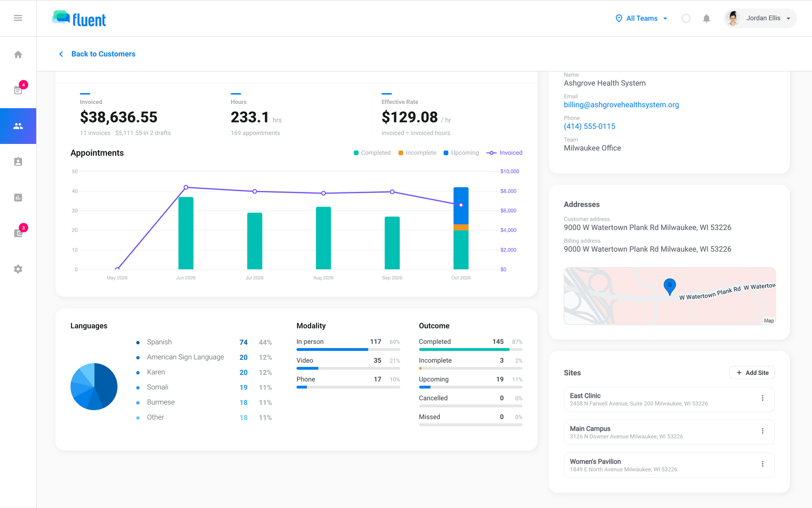Open calendar icon with 4 badge

[x=18, y=90]
